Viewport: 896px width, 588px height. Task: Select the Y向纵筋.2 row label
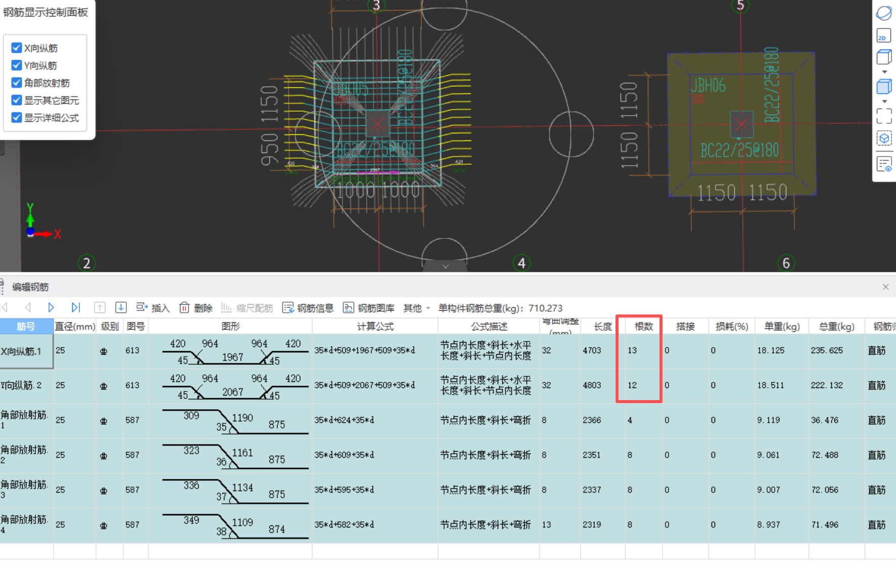tap(26, 385)
